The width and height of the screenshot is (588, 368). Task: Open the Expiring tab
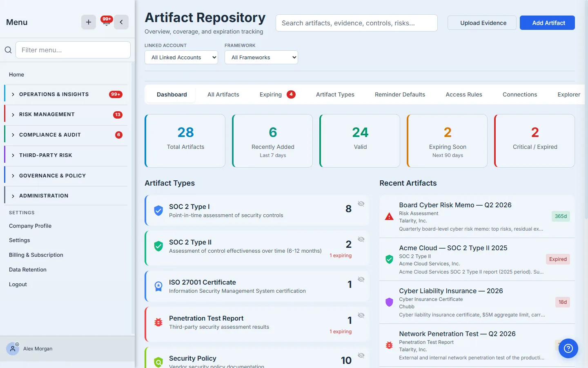coord(277,94)
